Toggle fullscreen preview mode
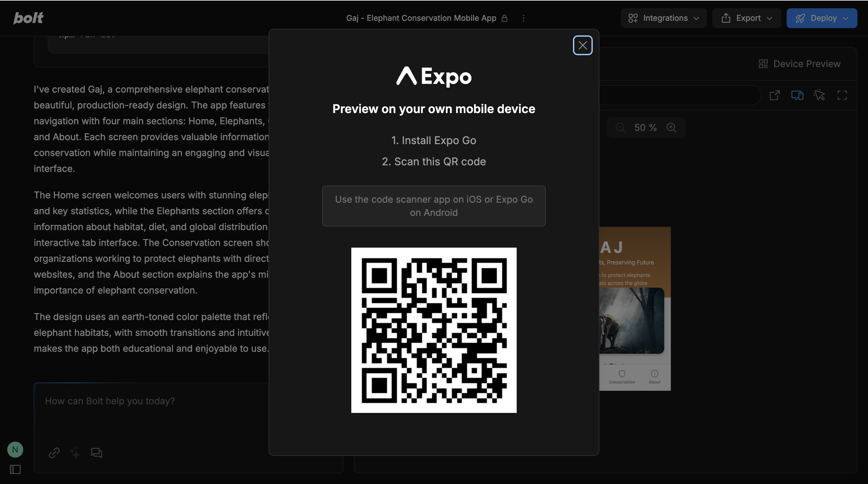 (x=842, y=95)
